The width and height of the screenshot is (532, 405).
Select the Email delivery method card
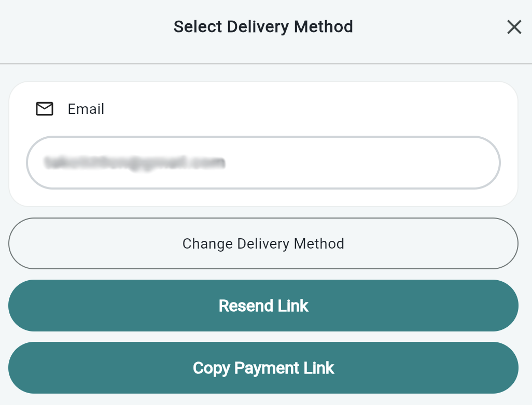tap(263, 143)
